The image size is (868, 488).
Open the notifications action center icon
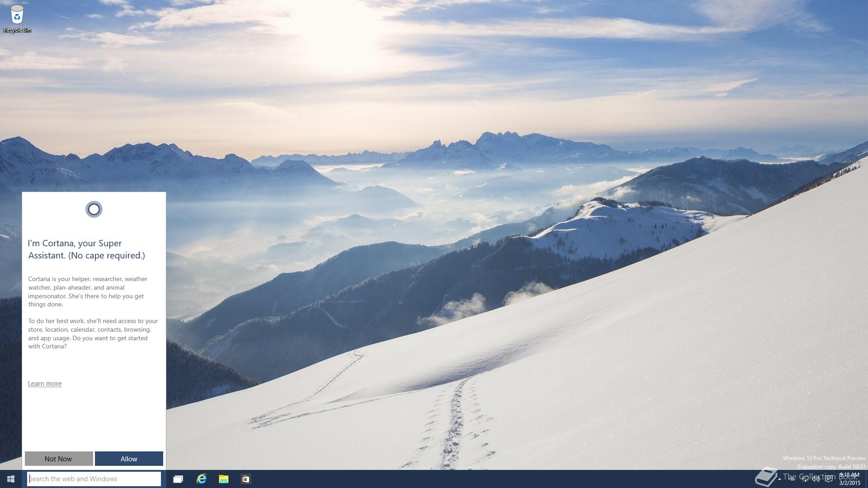(x=829, y=479)
